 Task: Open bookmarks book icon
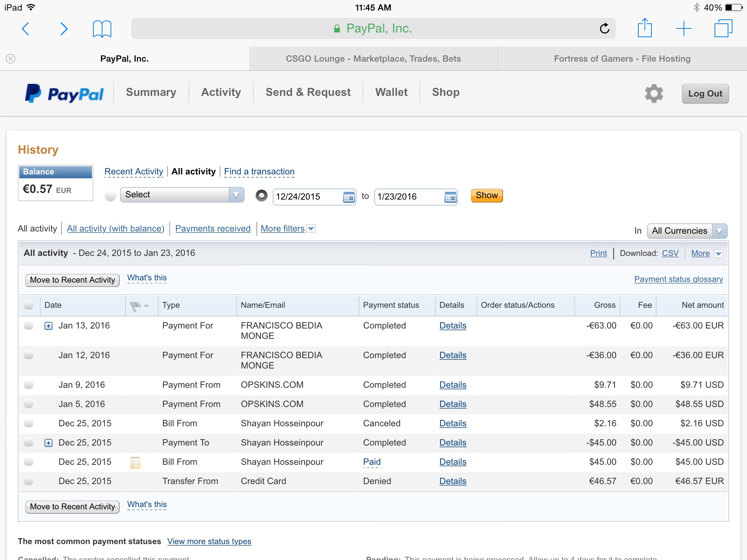[x=102, y=29]
